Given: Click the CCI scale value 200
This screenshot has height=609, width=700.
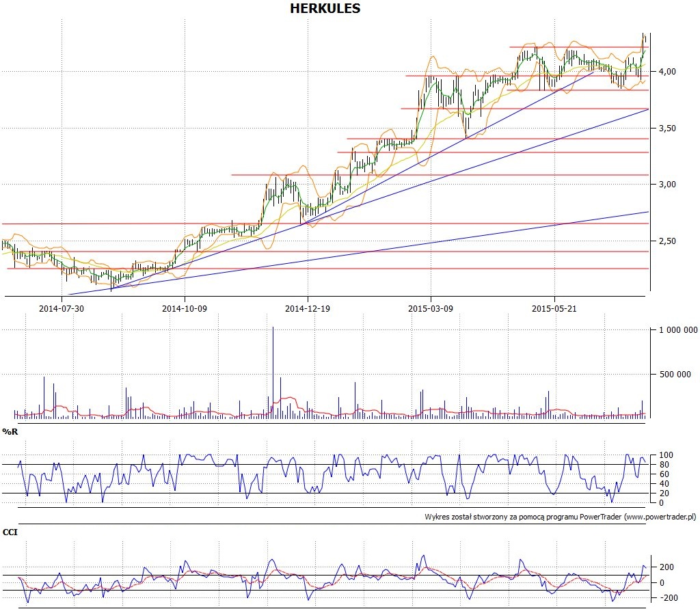Looking at the screenshot, I should tap(667, 567).
